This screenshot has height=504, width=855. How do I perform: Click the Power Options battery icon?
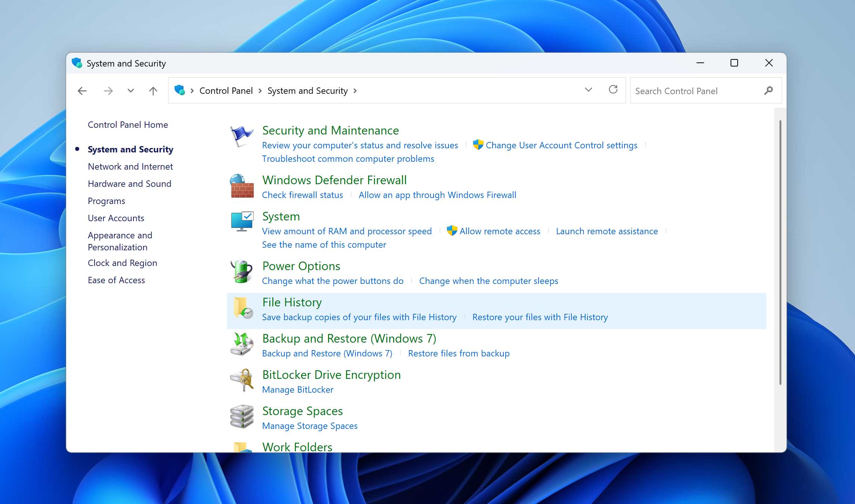[241, 272]
